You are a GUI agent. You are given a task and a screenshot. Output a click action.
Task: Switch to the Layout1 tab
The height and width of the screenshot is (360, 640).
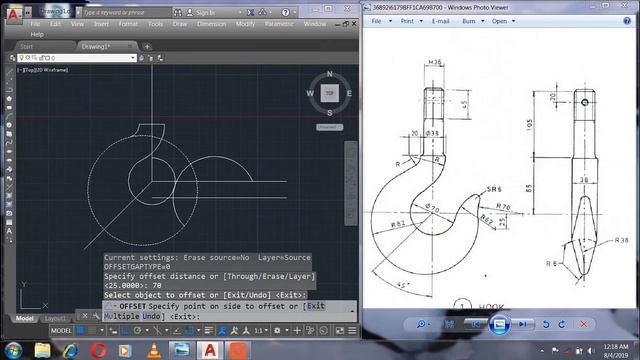(x=55, y=318)
